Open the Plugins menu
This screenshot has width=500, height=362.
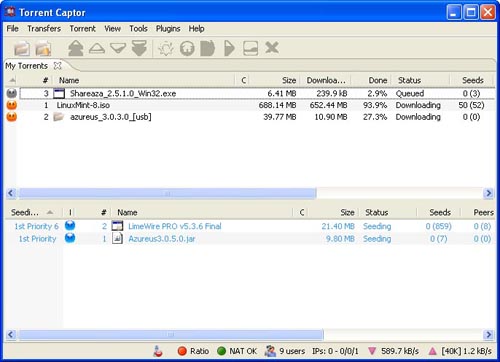pyautogui.click(x=168, y=29)
